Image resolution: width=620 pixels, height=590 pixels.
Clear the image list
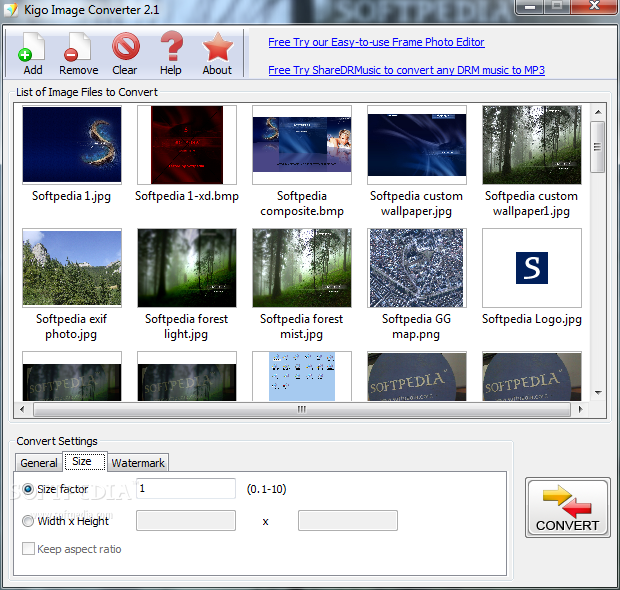[x=125, y=47]
